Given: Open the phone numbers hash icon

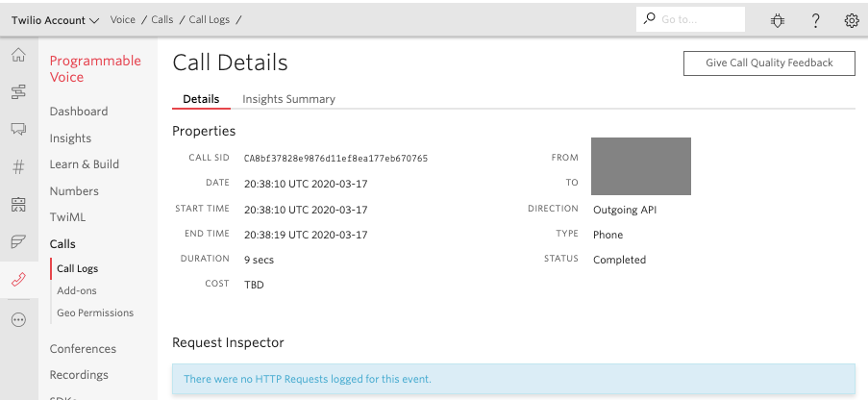Looking at the screenshot, I should [x=19, y=166].
